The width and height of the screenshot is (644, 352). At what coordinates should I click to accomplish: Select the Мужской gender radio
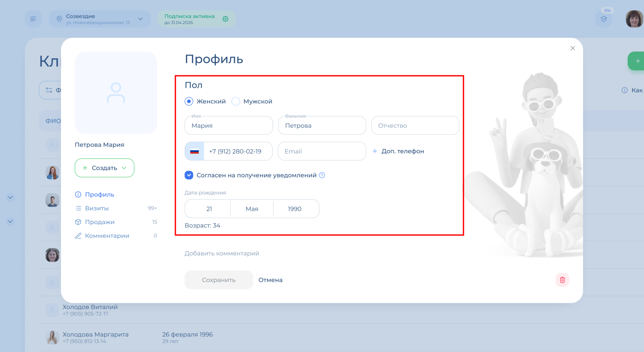[x=236, y=101]
